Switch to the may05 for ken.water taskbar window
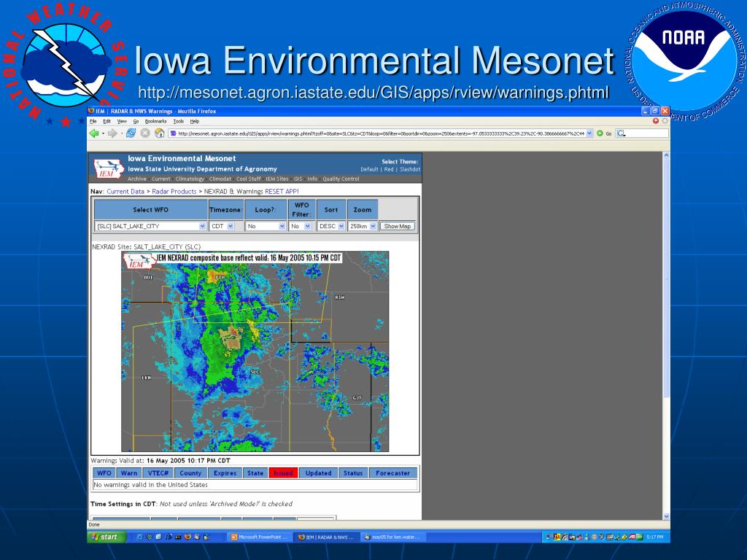The image size is (747, 560). [x=393, y=537]
